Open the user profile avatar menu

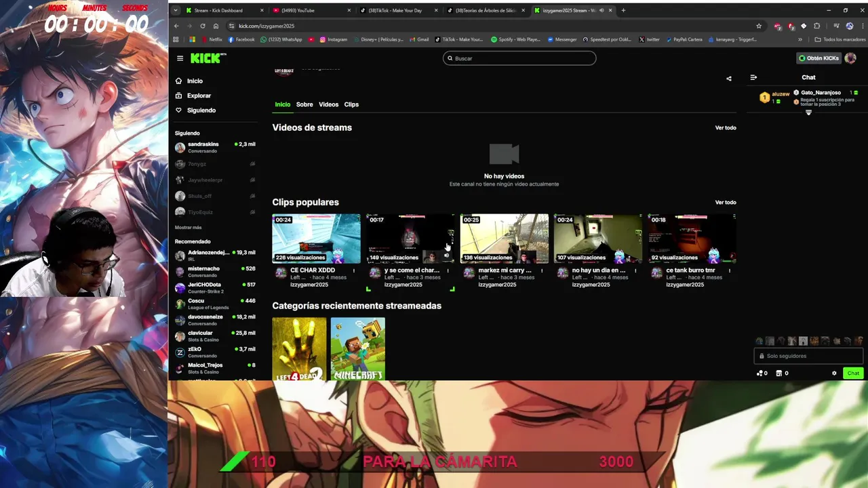(850, 58)
